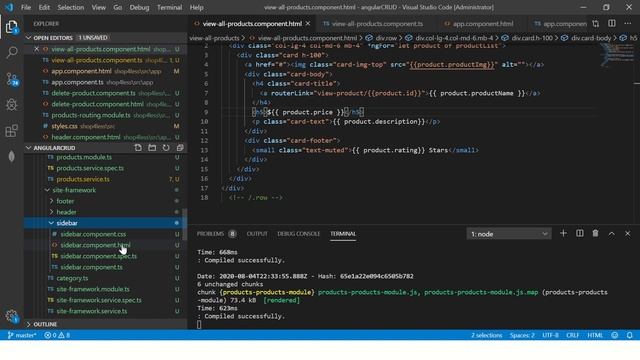Click the open changes icon in editor toolbar
640x360 pixels.
click(x=596, y=24)
